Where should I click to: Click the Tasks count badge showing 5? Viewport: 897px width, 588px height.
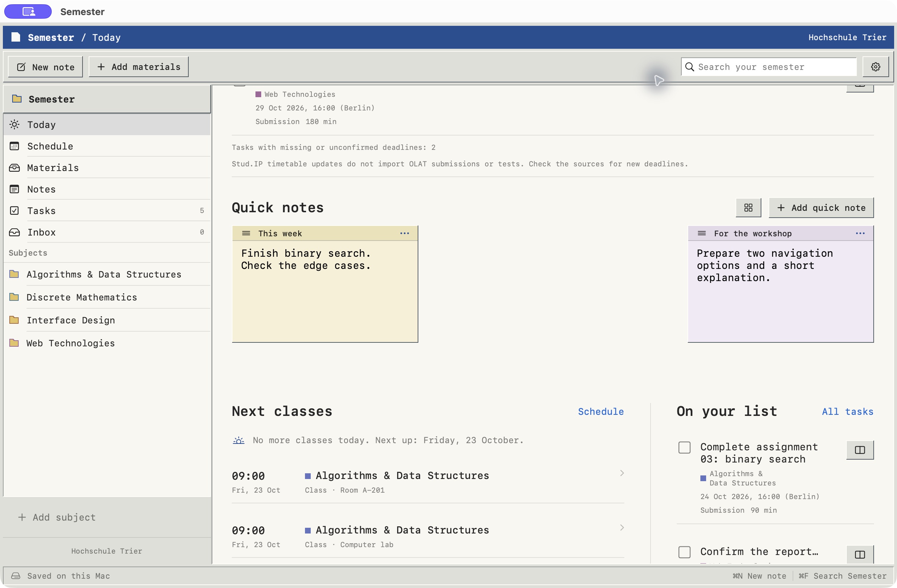202,210
